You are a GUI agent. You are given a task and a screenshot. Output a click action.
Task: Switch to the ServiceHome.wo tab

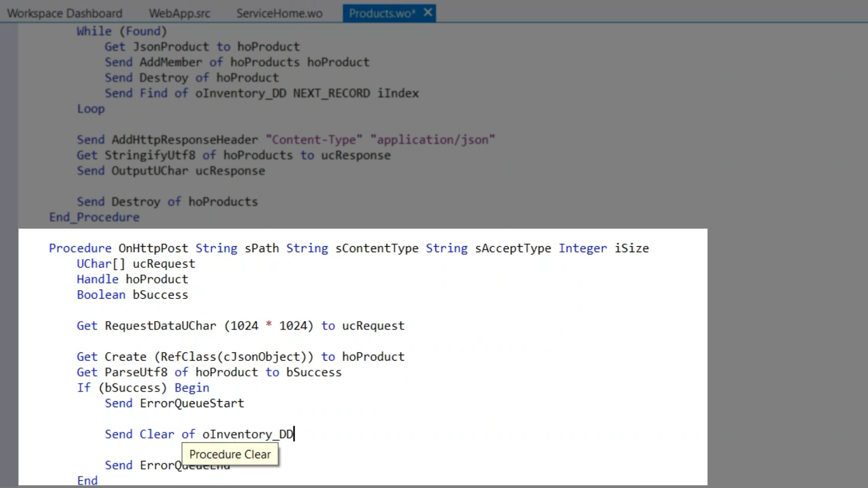[279, 13]
